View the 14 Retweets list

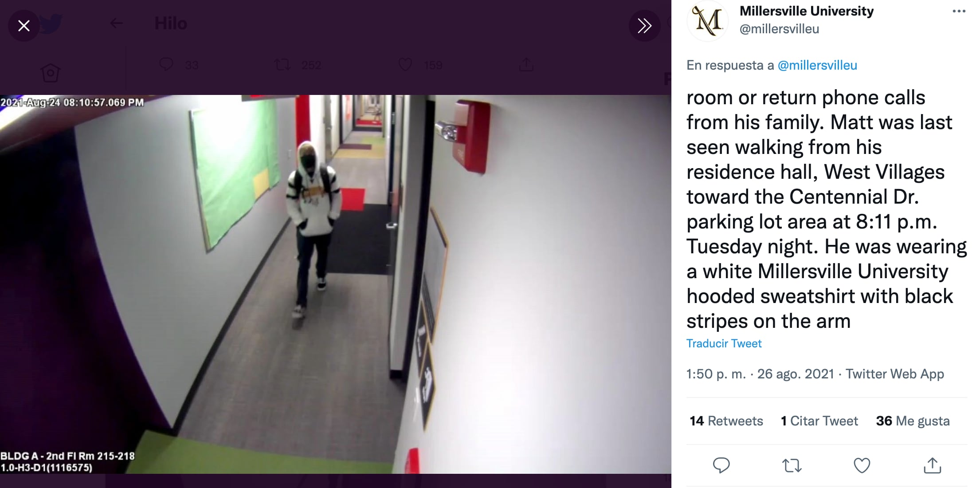(726, 421)
